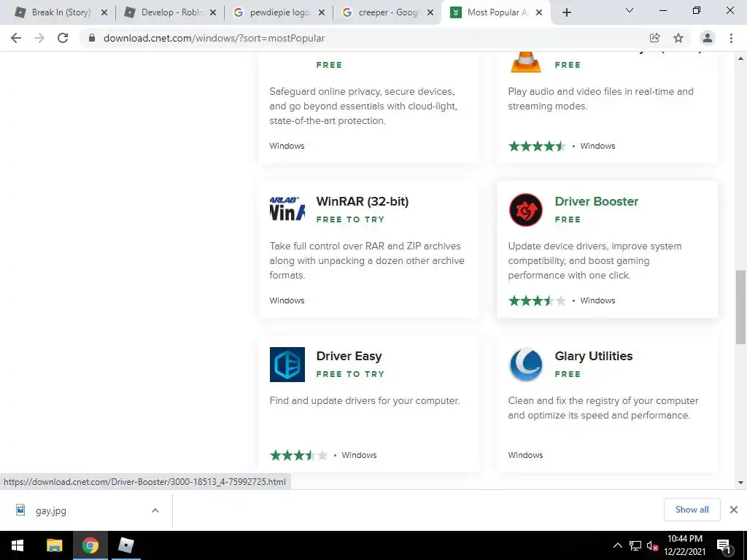Click 'Find and update drivers for your computer.'
The height and width of the screenshot is (560, 747).
[x=365, y=401]
